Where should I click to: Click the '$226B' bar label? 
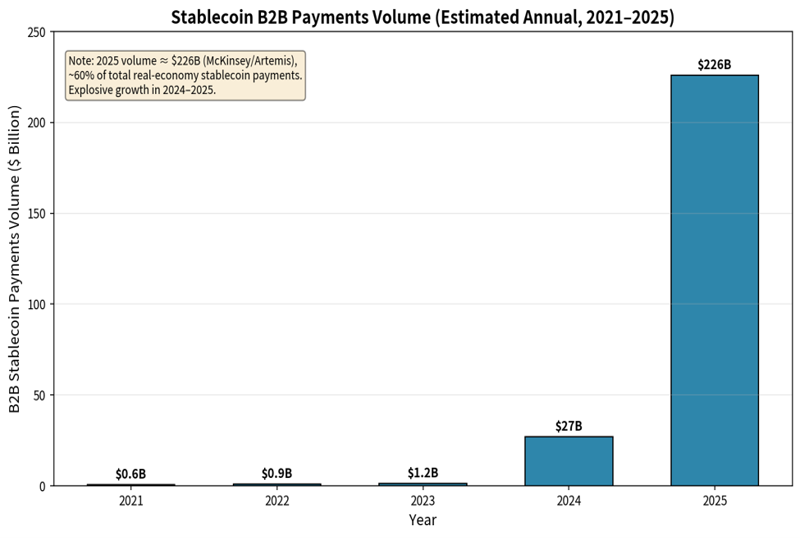tap(714, 65)
